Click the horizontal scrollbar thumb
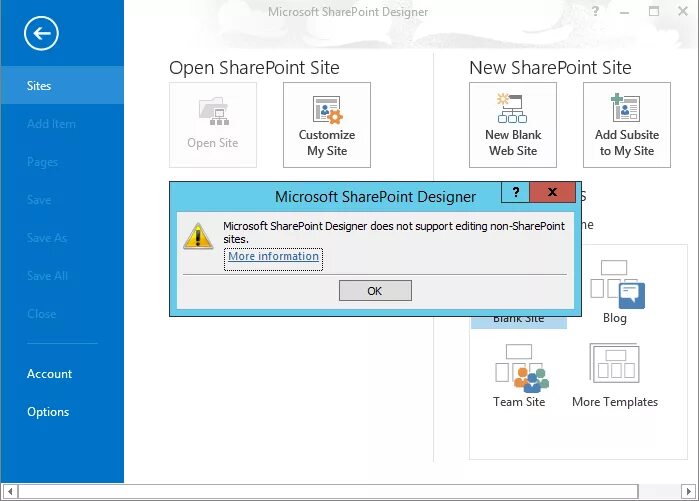This screenshot has height=501, width=699. [x=328, y=492]
